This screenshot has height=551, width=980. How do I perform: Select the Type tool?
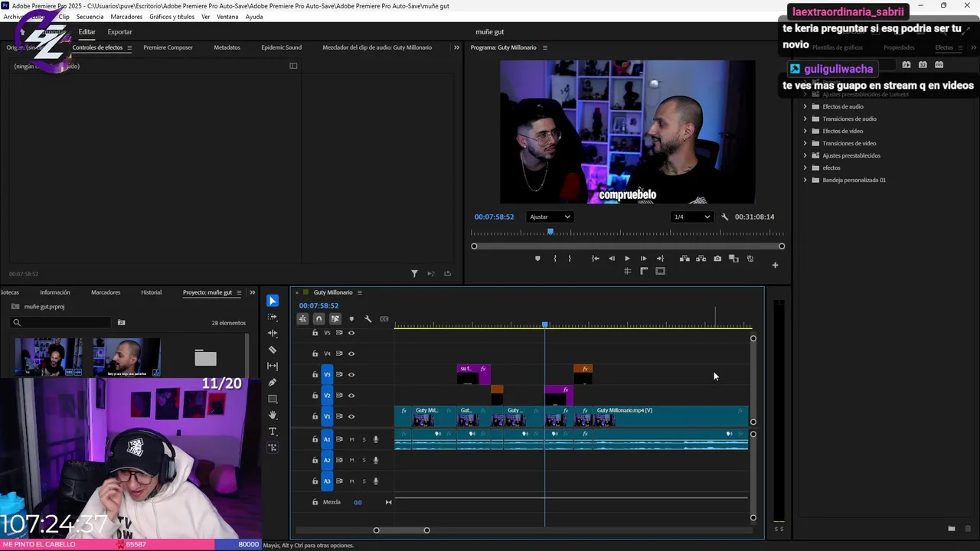click(273, 432)
